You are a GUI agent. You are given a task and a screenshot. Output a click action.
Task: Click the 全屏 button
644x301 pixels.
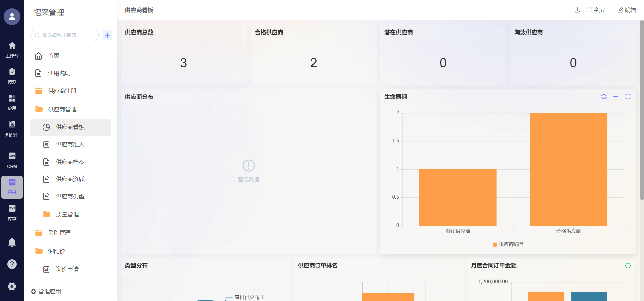click(596, 10)
